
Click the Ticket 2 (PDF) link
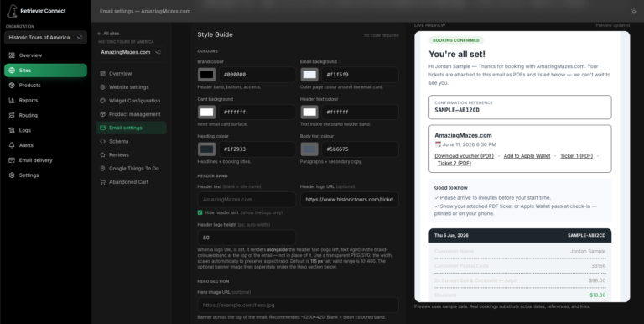coord(454,163)
